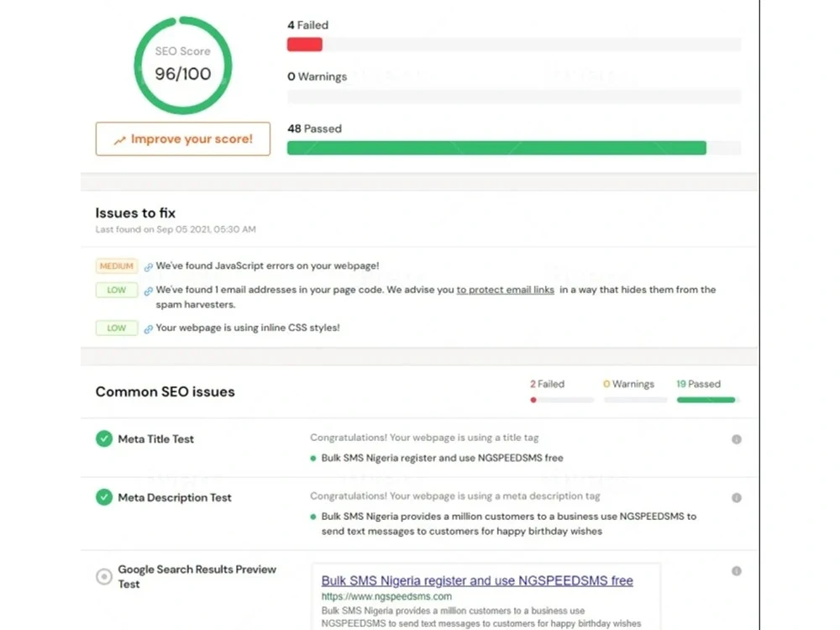
Task: Click the LOW badge for email addresses issue
Action: point(116,290)
